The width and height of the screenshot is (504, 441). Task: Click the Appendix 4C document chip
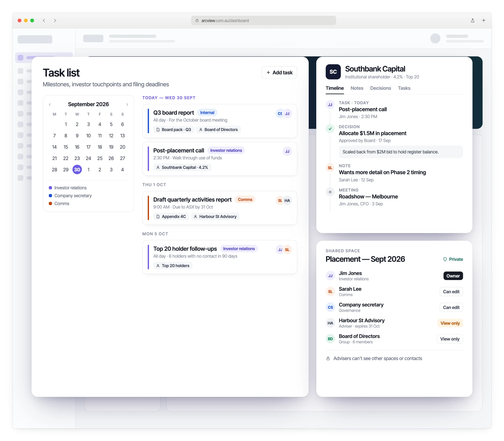coord(171,216)
